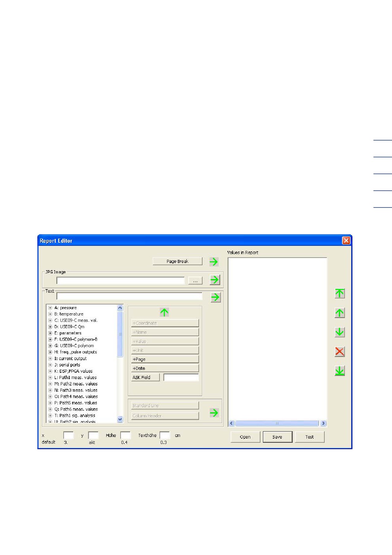Select Q: Path6 meas. values item
Screen dimensions: 392x555
coord(76,409)
